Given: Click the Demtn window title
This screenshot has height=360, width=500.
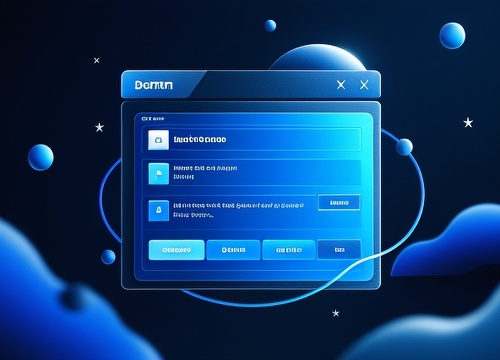Looking at the screenshot, I should click(x=154, y=85).
